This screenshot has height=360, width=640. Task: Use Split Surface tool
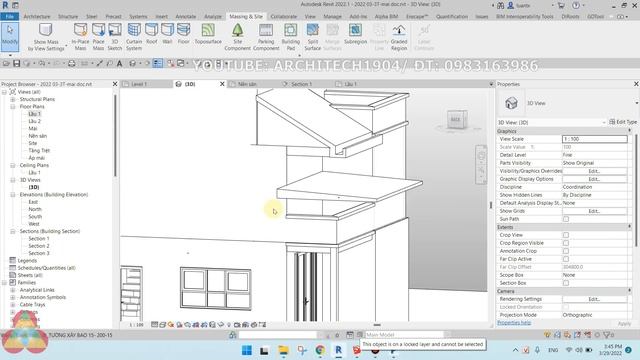point(313,37)
